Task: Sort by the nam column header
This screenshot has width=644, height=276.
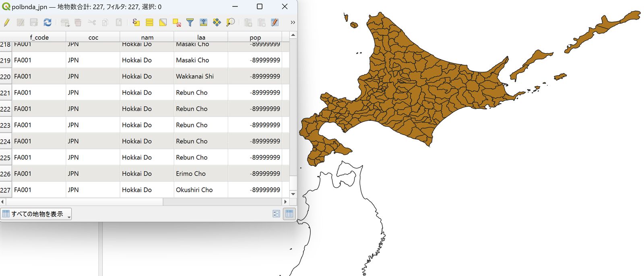Action: 147,37
